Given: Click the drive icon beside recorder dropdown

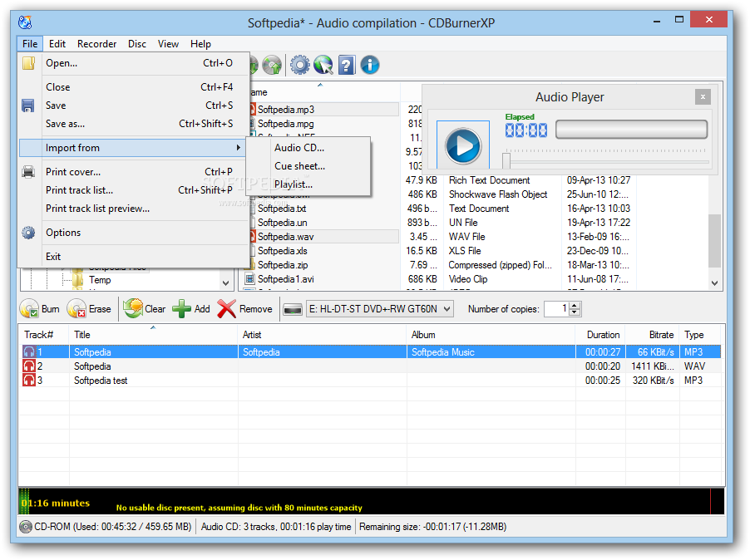Looking at the screenshot, I should pos(292,310).
